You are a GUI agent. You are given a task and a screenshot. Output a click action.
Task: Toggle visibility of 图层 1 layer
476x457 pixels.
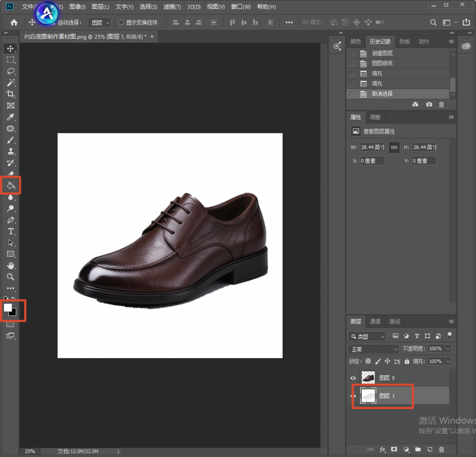point(353,396)
